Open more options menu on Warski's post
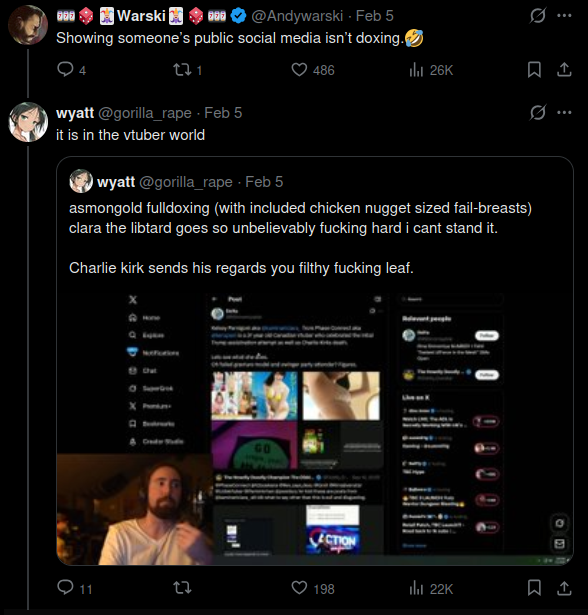 [x=564, y=16]
